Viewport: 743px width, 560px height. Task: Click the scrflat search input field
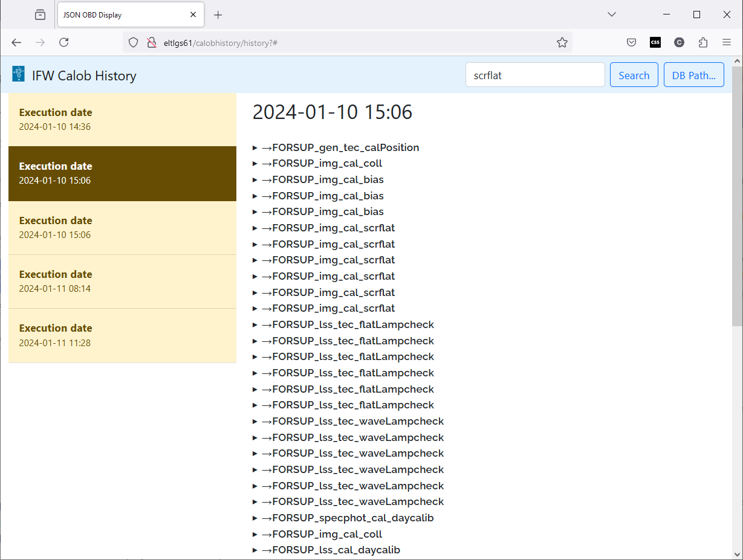pos(534,75)
